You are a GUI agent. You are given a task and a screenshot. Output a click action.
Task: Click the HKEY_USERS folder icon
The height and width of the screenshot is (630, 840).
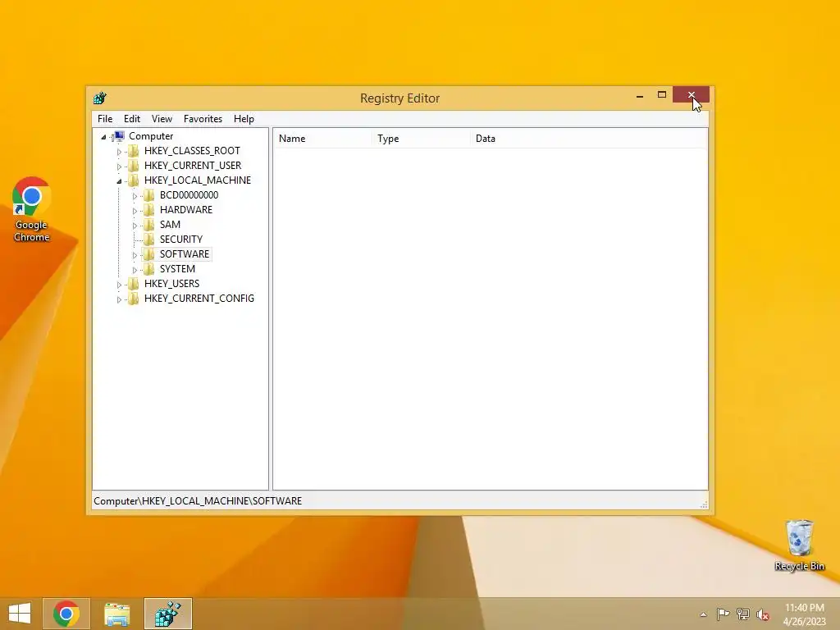134,283
